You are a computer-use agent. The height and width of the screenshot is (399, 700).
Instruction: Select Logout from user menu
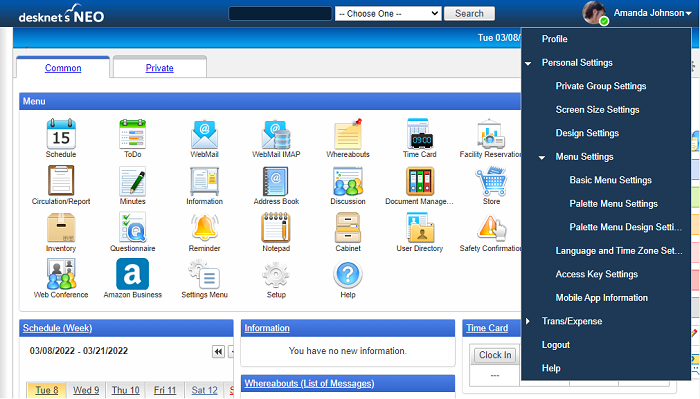555,345
